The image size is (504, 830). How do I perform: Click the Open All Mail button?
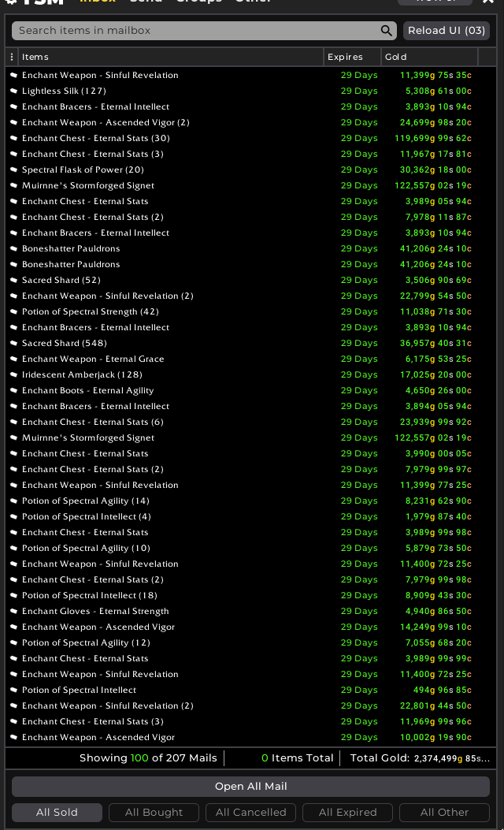pyautogui.click(x=250, y=787)
